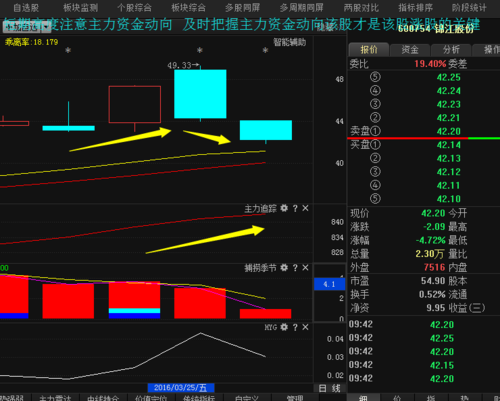Click the 卖盘① price 42.20

448,131
